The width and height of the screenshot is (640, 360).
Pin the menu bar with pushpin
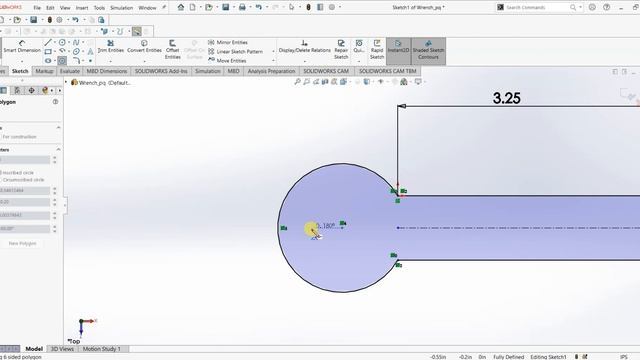(x=164, y=7)
